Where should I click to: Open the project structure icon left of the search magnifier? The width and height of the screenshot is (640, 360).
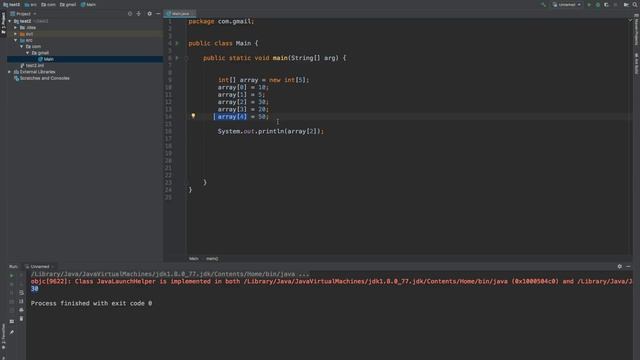[626, 4]
